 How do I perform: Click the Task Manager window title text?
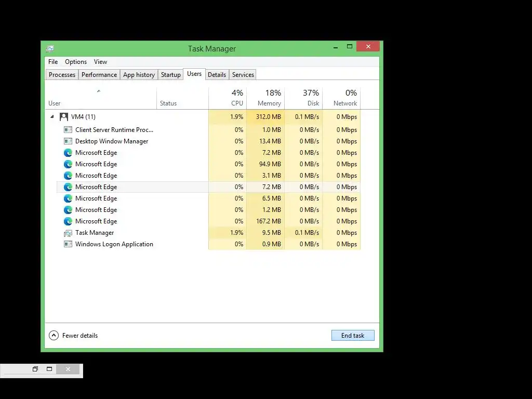tap(212, 49)
